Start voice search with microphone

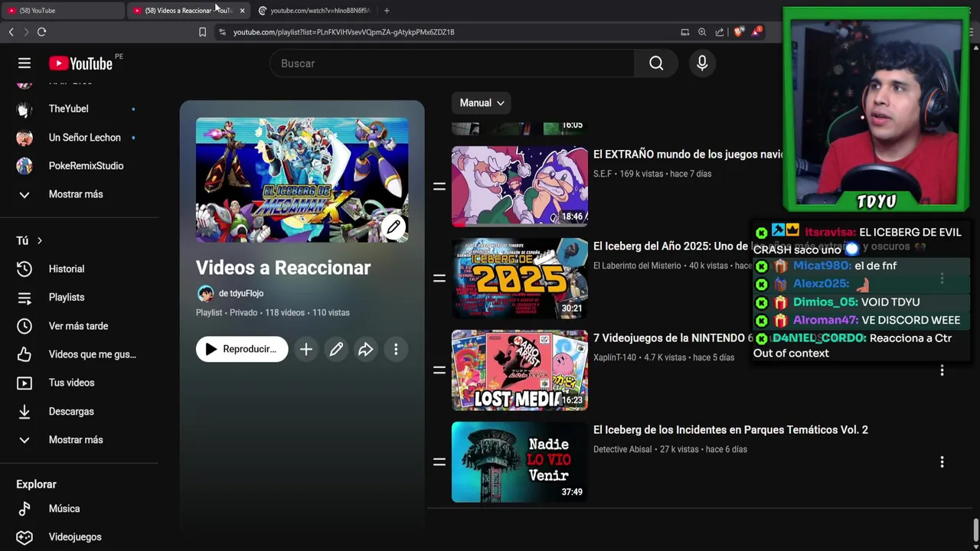[702, 64]
